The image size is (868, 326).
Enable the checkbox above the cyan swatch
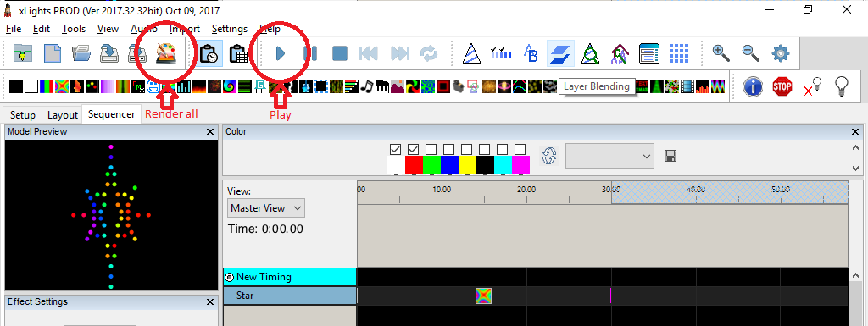point(502,150)
